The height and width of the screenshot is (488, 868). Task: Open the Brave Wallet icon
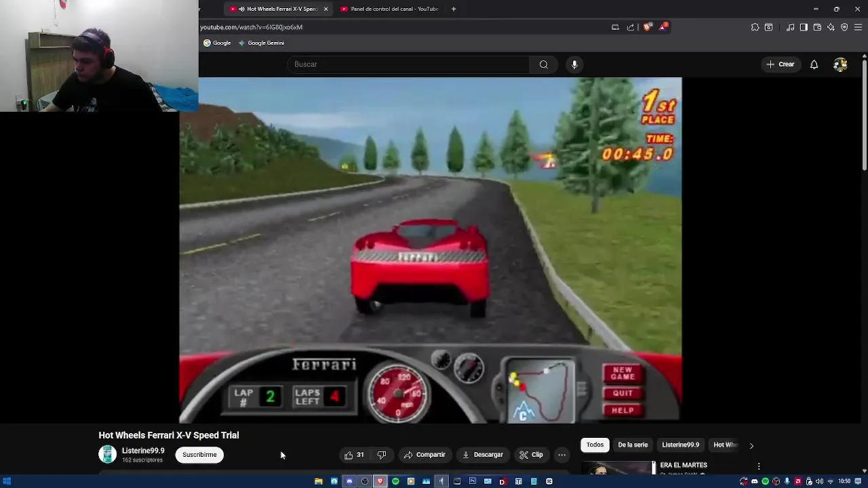coord(817,27)
